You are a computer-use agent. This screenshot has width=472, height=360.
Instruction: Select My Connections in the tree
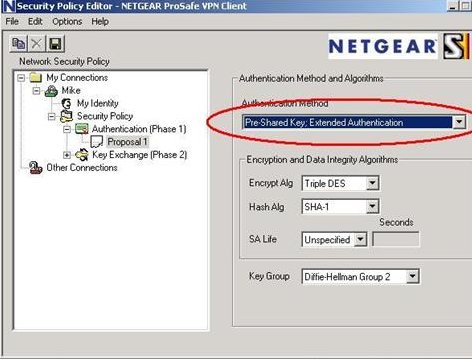pyautogui.click(x=77, y=78)
